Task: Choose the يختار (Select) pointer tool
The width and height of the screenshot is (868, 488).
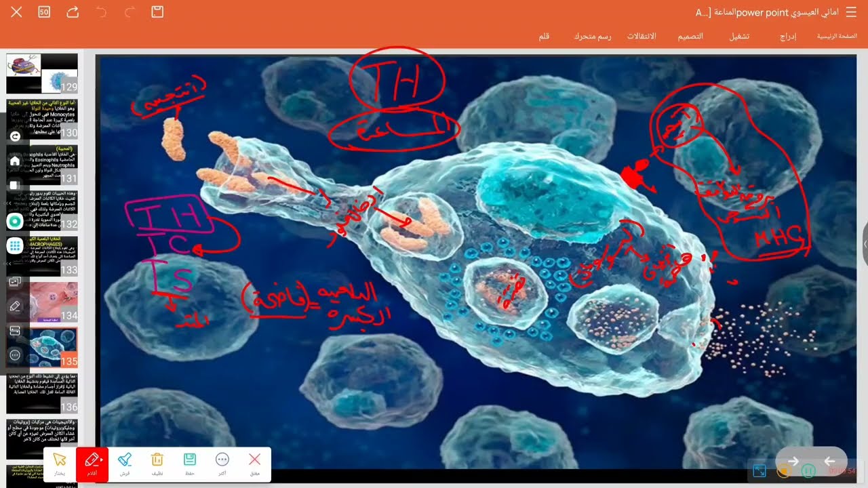Action: click(x=60, y=464)
